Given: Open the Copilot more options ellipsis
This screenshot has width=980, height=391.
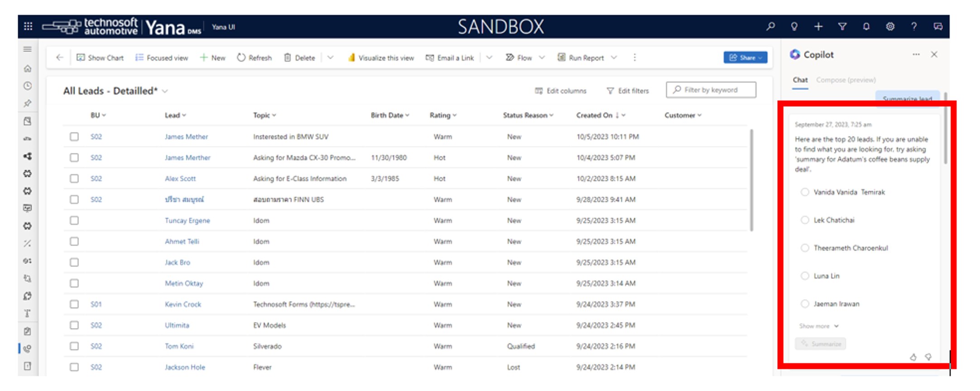Looking at the screenshot, I should point(916,54).
